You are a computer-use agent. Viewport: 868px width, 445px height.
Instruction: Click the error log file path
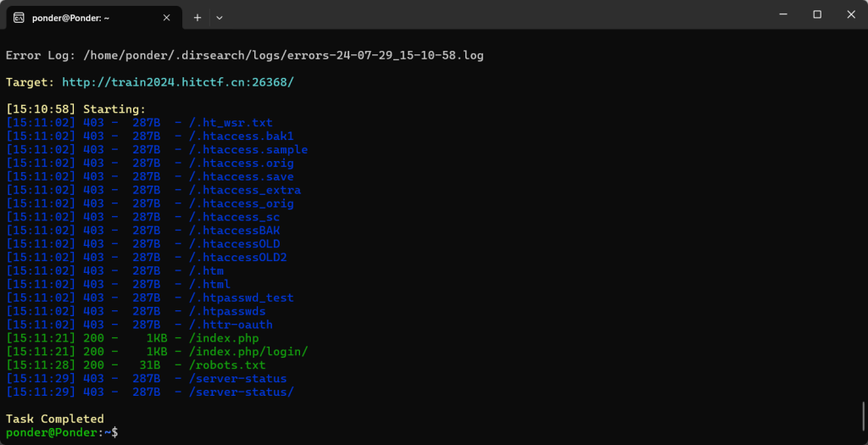click(283, 55)
